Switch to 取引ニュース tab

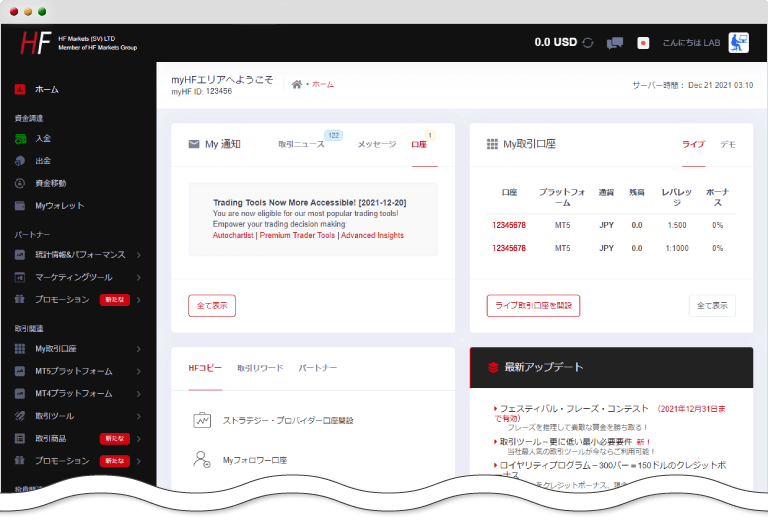tap(301, 144)
